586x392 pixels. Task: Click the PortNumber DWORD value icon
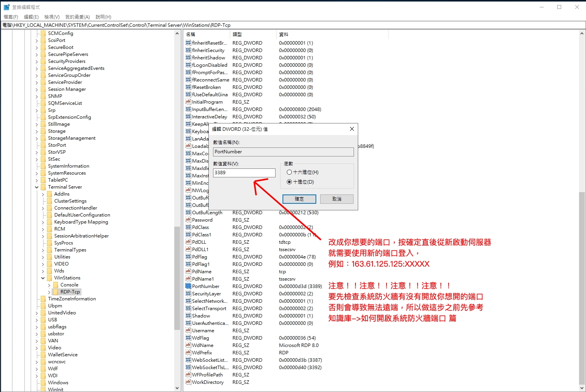click(x=188, y=286)
